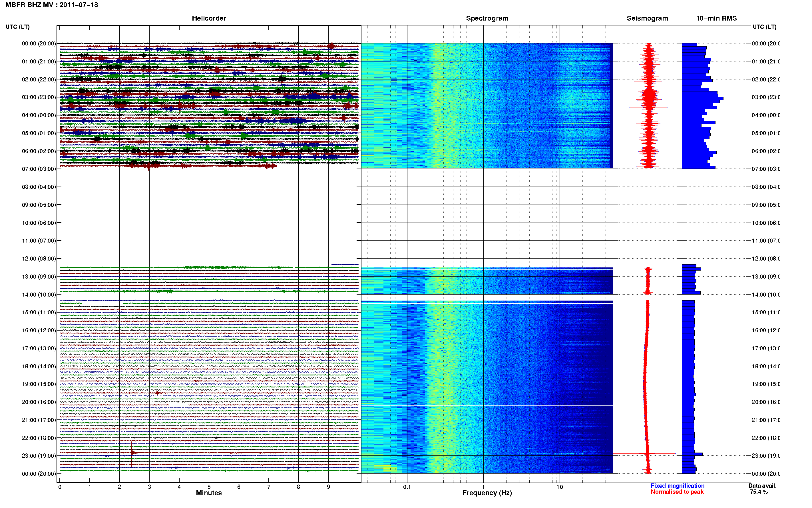Screen dimensions: 812x508
Task: Click the white data-gap line in spectrogram near 20:15
Action: tap(487, 406)
